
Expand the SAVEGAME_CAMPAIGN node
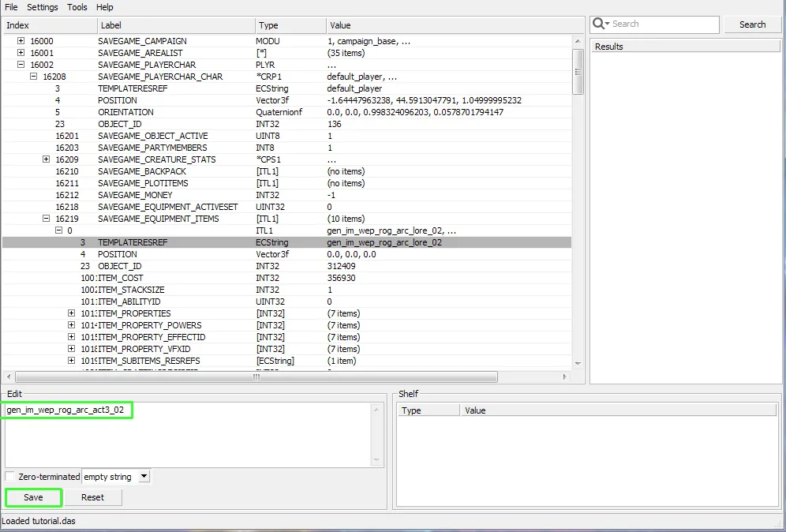click(21, 41)
